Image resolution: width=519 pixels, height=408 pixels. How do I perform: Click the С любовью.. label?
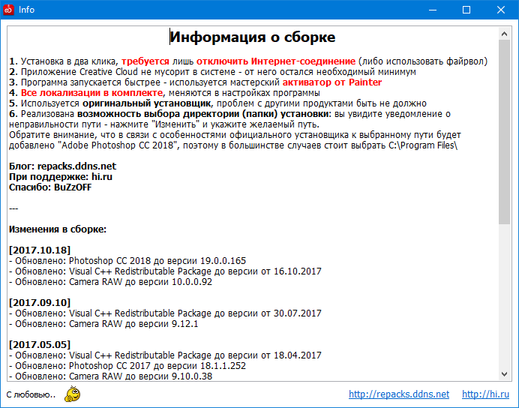[31, 395]
